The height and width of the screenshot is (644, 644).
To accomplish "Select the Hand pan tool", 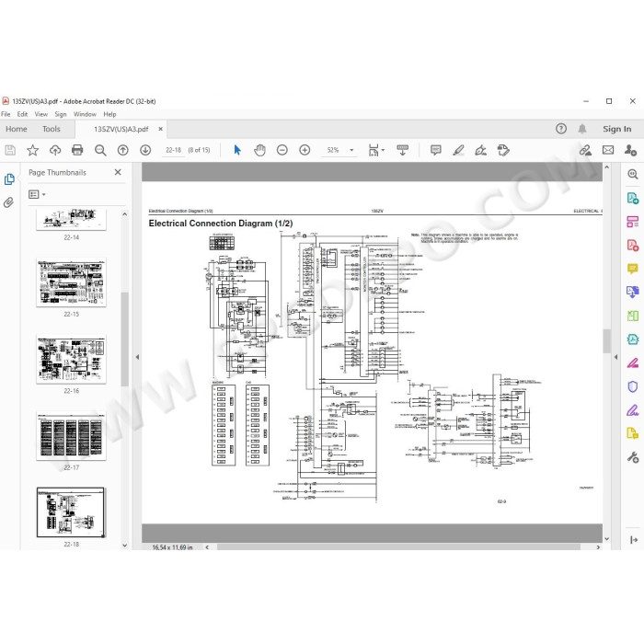I will pos(259,150).
